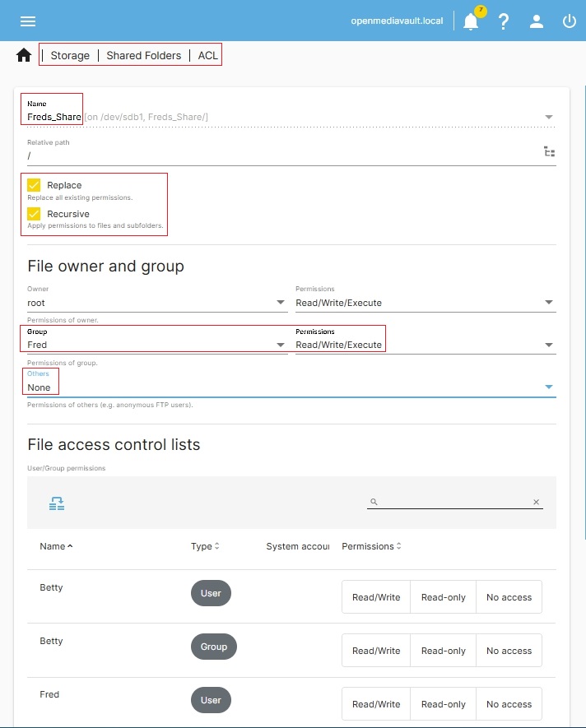Open the Group dropdown showing Fred
Viewport: 586px width, 728px height.
tap(156, 345)
